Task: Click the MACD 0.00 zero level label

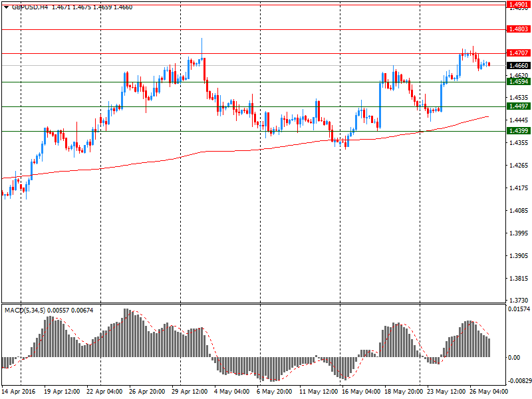Action: pyautogui.click(x=513, y=358)
